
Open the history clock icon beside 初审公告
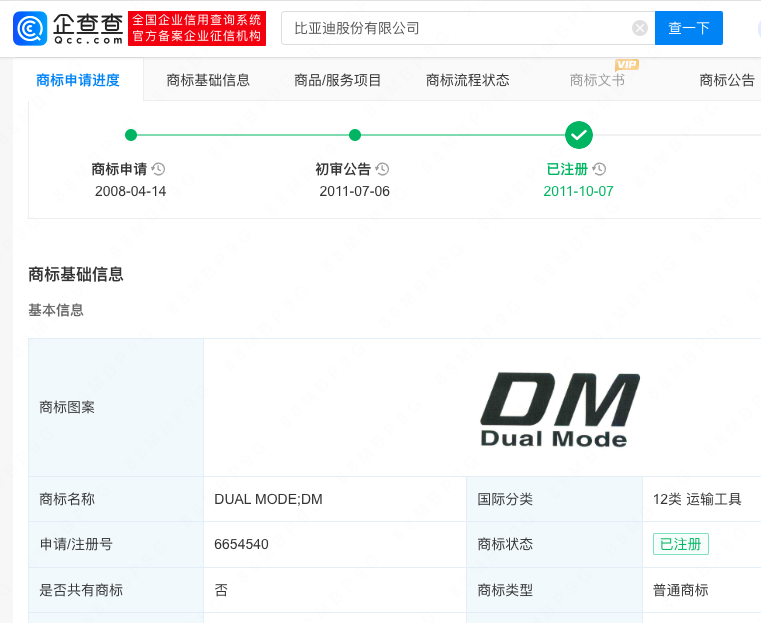382,169
